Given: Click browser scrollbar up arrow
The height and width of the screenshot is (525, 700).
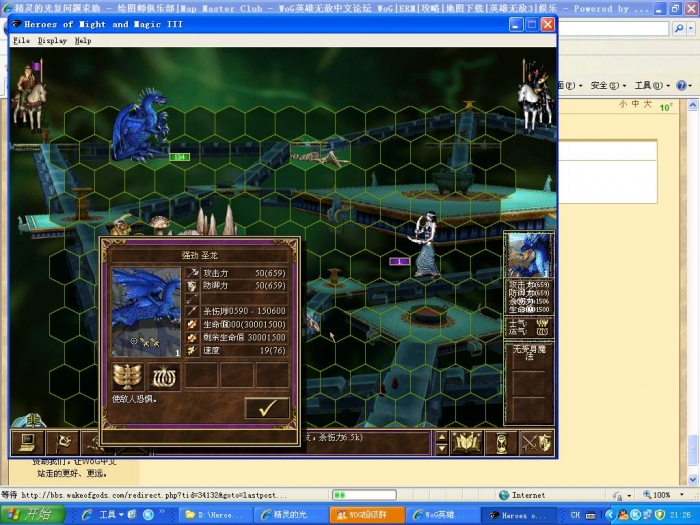Looking at the screenshot, I should point(692,105).
